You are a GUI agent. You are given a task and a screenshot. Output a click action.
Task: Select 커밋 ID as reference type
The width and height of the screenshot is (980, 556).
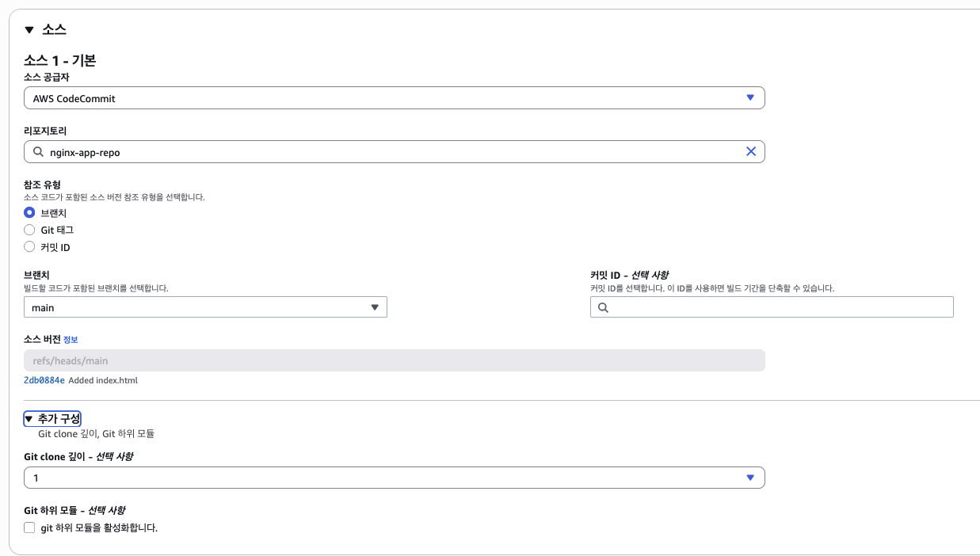(x=29, y=247)
